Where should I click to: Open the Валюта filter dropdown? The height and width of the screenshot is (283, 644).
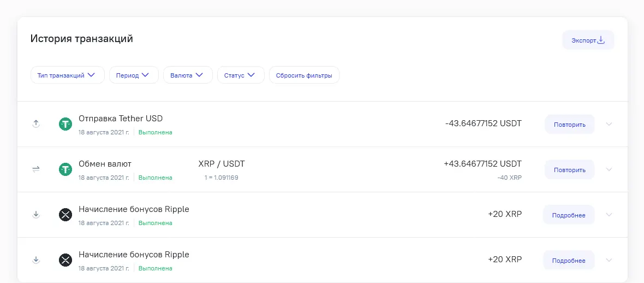pos(188,75)
